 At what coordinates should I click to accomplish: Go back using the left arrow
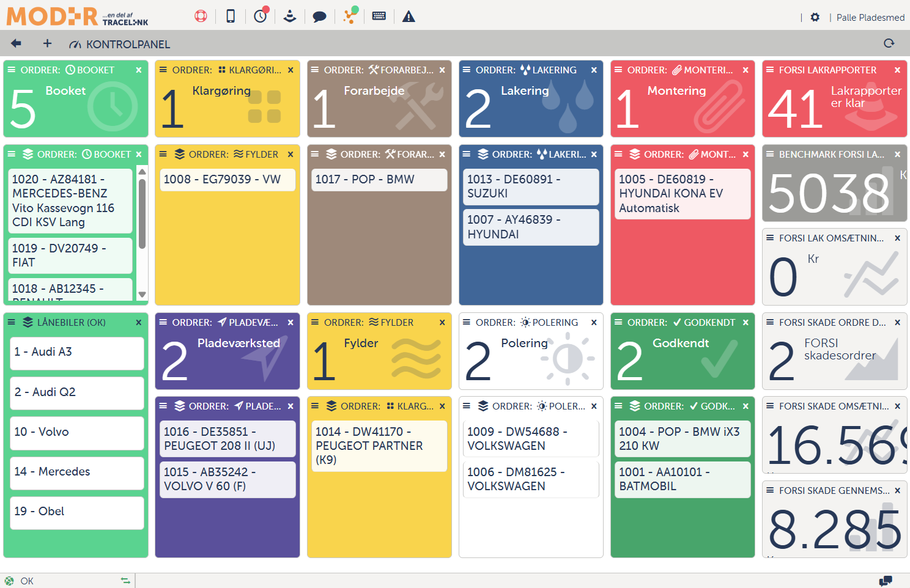(x=17, y=43)
